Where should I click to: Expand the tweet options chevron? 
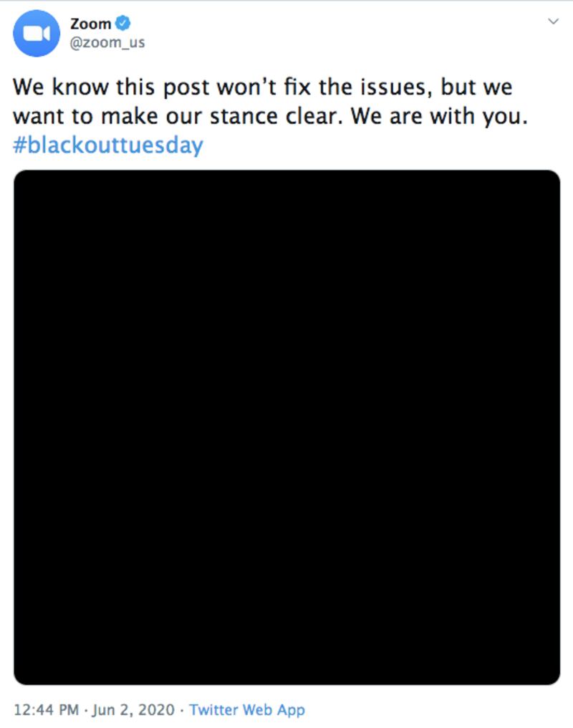(x=553, y=21)
